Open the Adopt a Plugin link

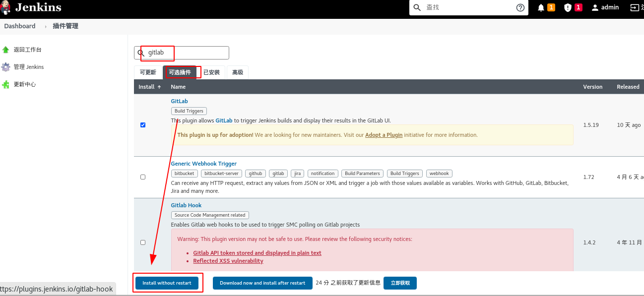384,135
